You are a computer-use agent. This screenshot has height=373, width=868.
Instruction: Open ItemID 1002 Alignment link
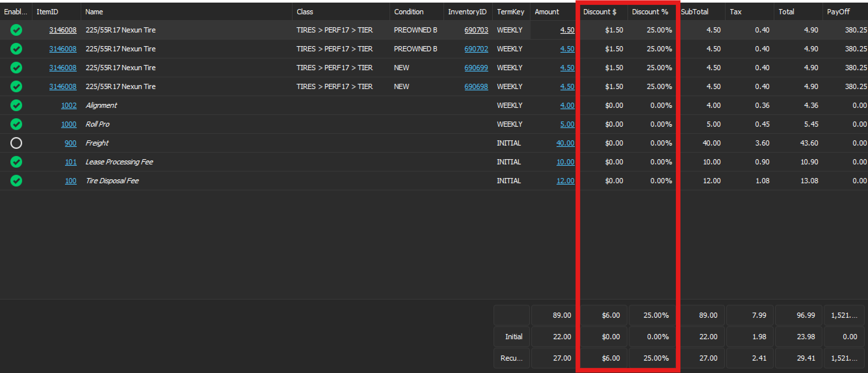[69, 105]
